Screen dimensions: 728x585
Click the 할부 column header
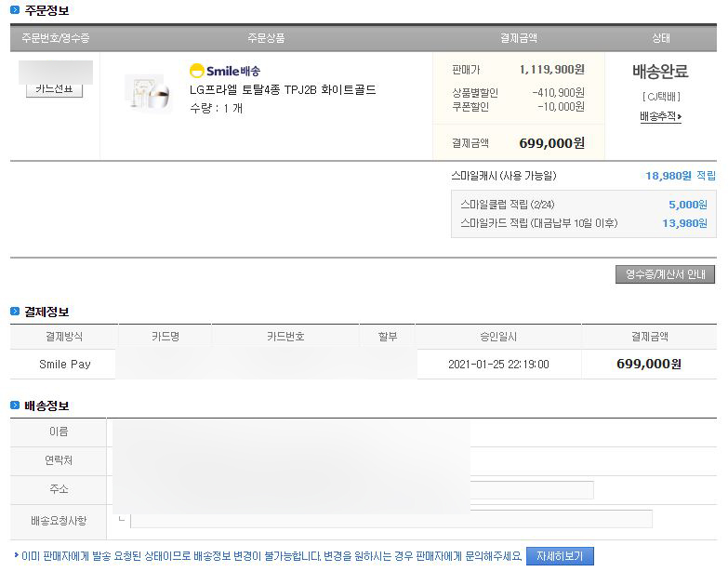point(388,337)
